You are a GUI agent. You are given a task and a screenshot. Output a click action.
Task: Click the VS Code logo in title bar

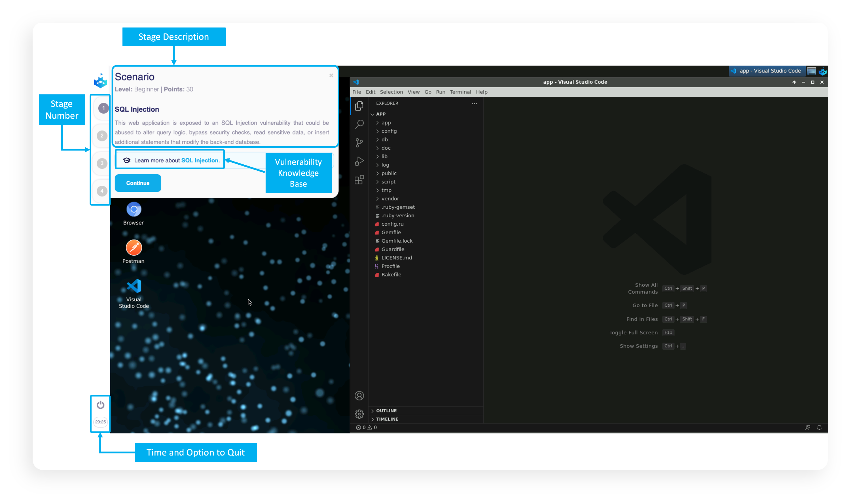tap(356, 82)
